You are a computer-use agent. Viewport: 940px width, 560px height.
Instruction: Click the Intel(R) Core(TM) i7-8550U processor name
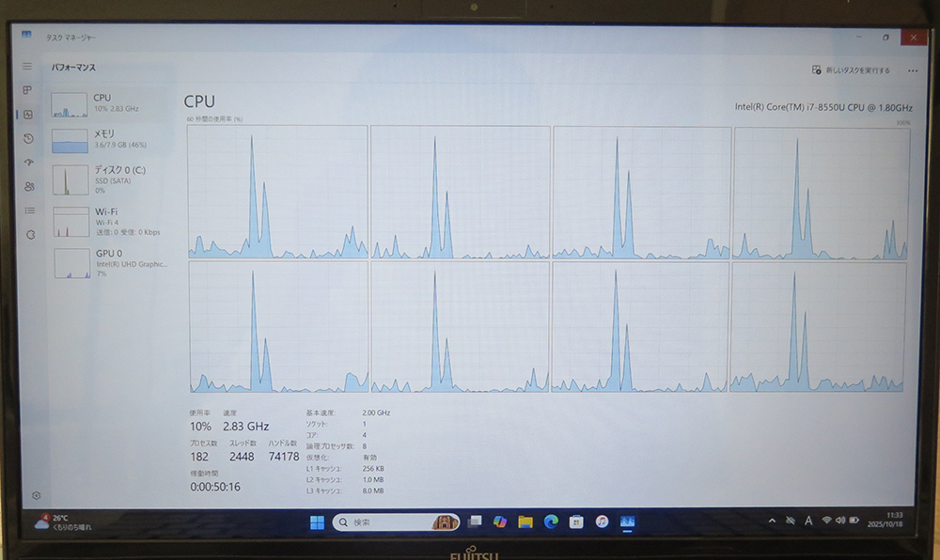coord(823,107)
